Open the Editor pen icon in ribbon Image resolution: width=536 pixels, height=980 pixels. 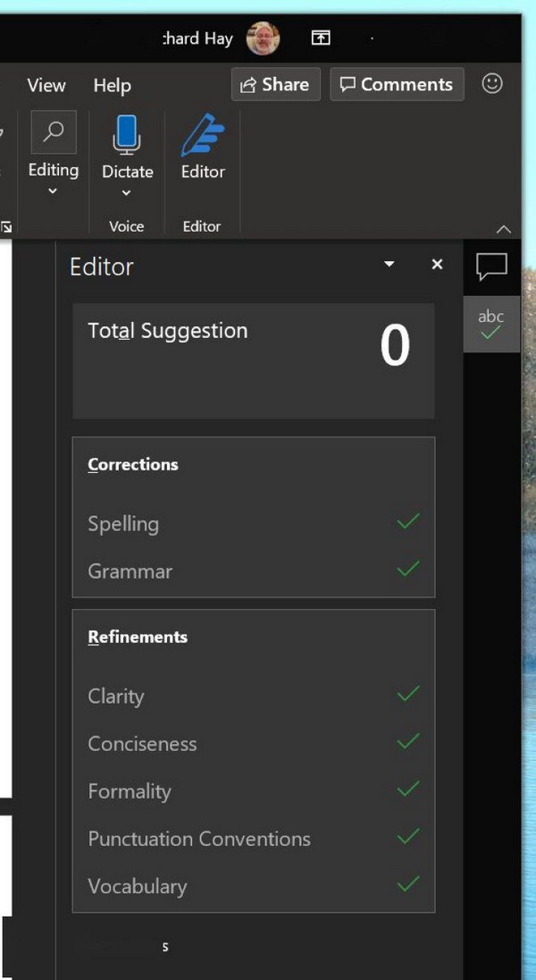click(203, 136)
